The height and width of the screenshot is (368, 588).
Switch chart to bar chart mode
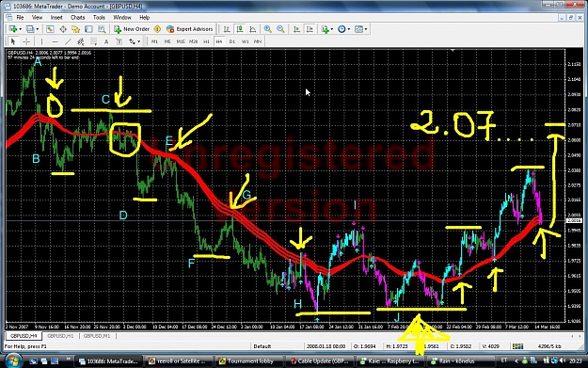point(227,29)
